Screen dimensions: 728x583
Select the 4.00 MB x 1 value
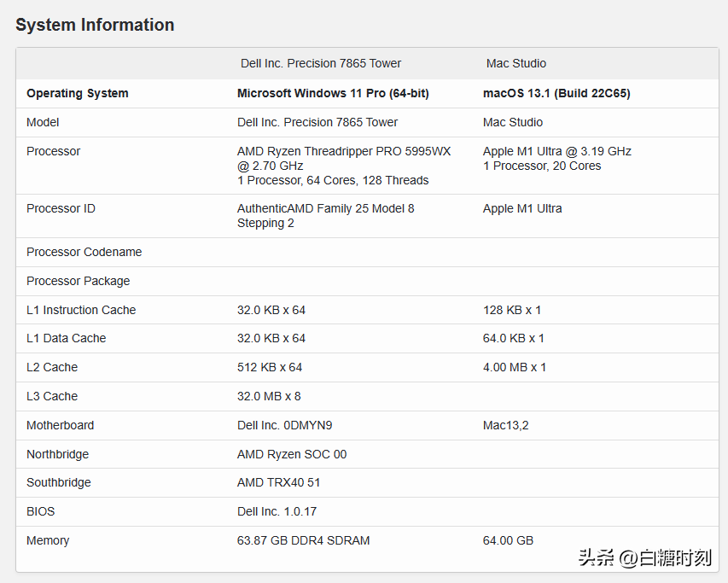[x=515, y=368]
